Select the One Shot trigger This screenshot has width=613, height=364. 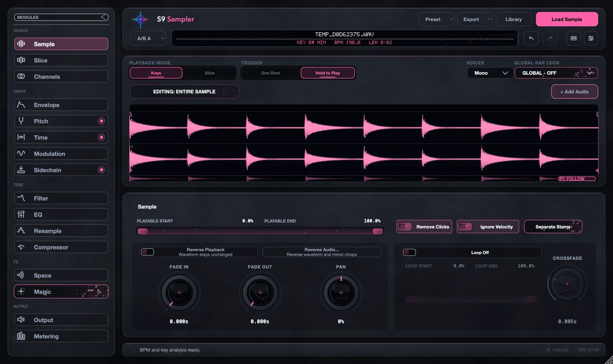[270, 73]
